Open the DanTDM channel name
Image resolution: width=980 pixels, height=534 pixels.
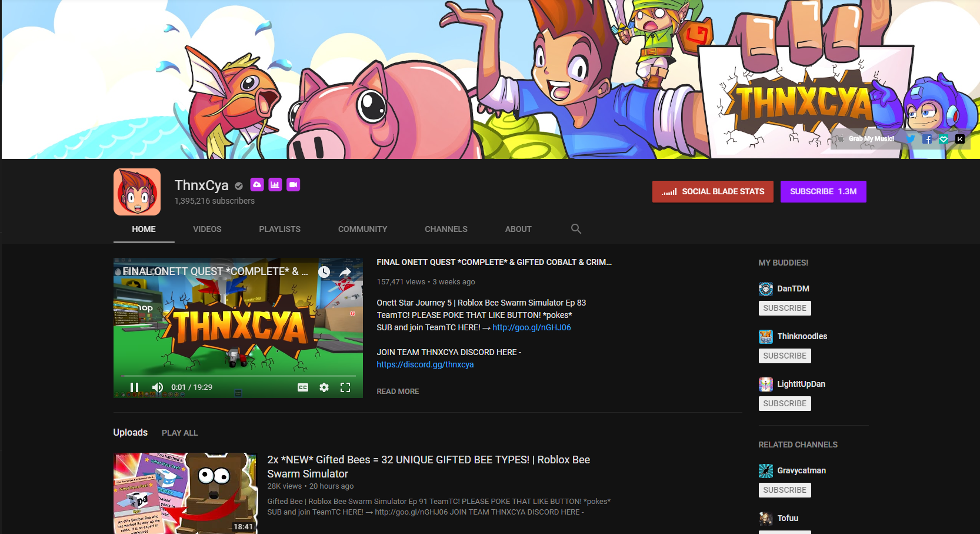(x=794, y=288)
